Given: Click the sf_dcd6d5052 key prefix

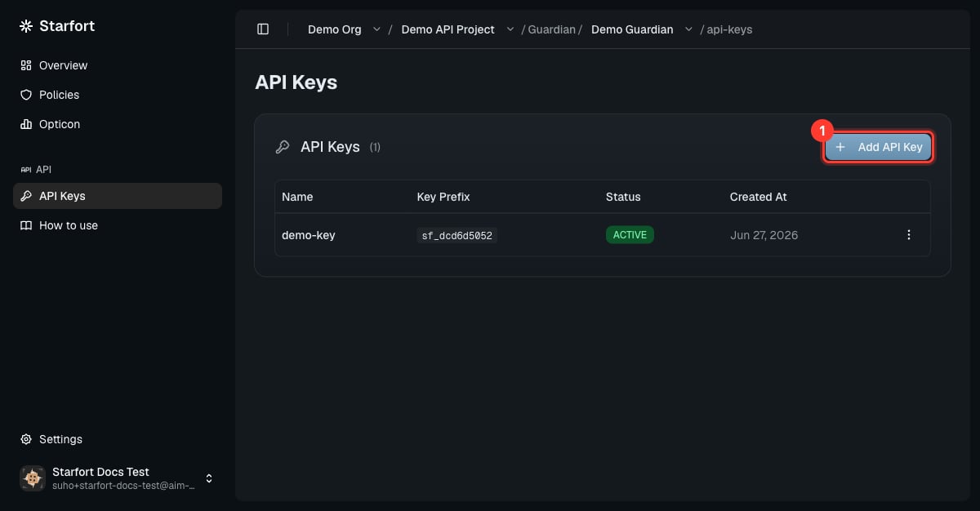Looking at the screenshot, I should pos(457,236).
